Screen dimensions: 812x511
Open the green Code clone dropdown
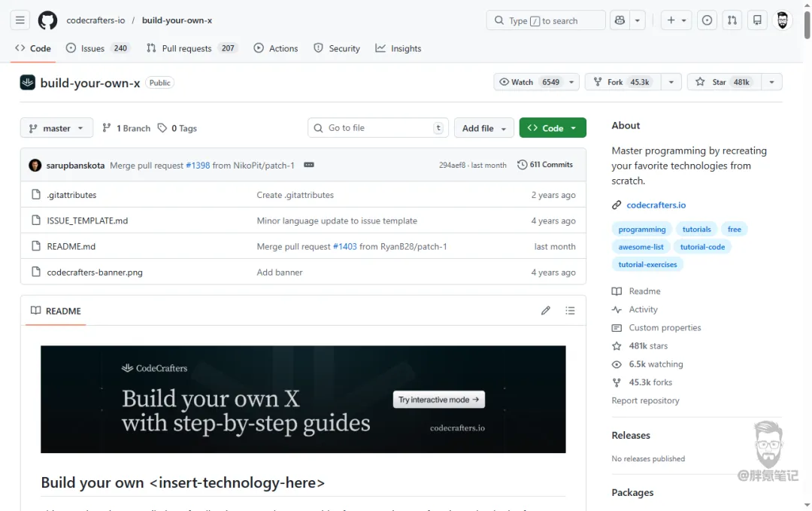(553, 128)
